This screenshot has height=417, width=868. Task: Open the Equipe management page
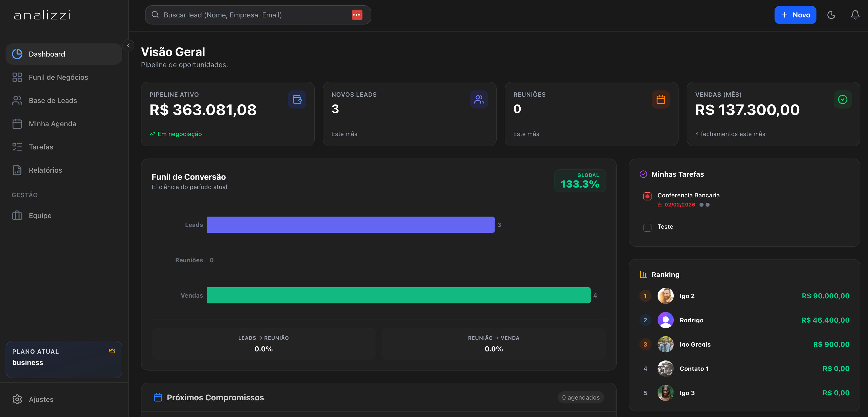[64, 215]
